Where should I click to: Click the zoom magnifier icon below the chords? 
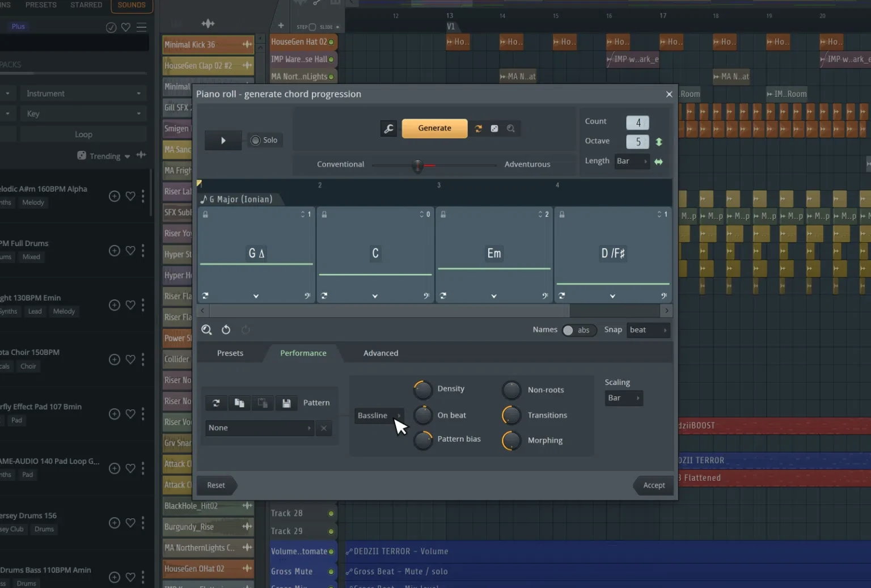206,329
